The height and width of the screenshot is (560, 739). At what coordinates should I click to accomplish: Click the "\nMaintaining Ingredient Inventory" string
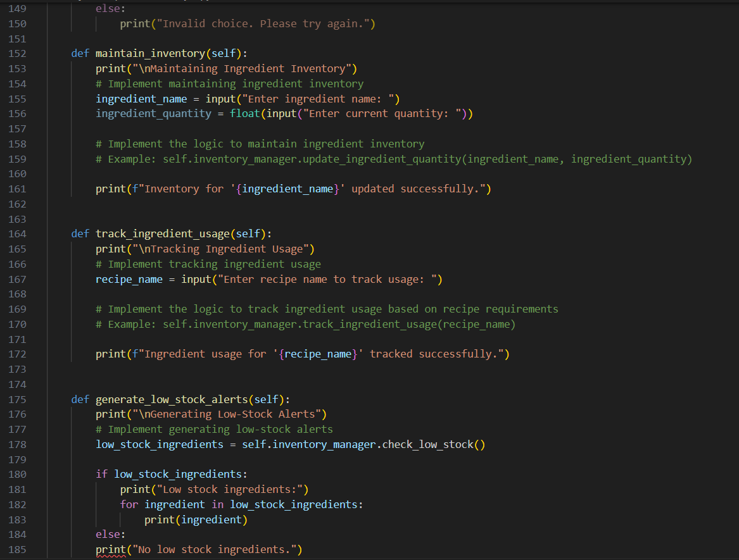coord(242,69)
